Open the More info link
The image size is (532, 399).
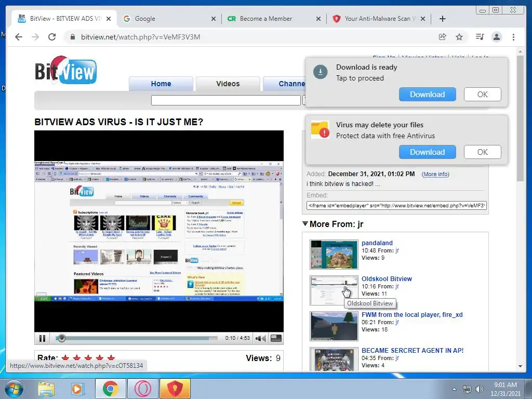[435, 174]
